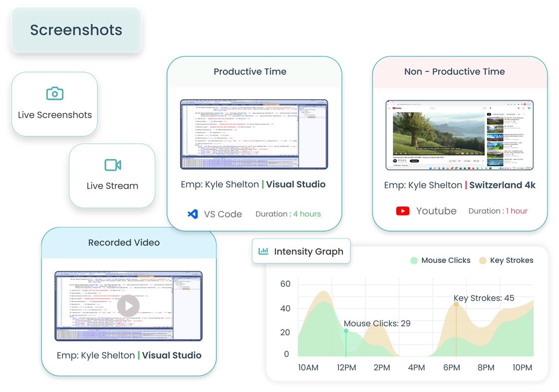This screenshot has width=559, height=392.
Task: Click the 2PM axis label
Action: tap(381, 368)
